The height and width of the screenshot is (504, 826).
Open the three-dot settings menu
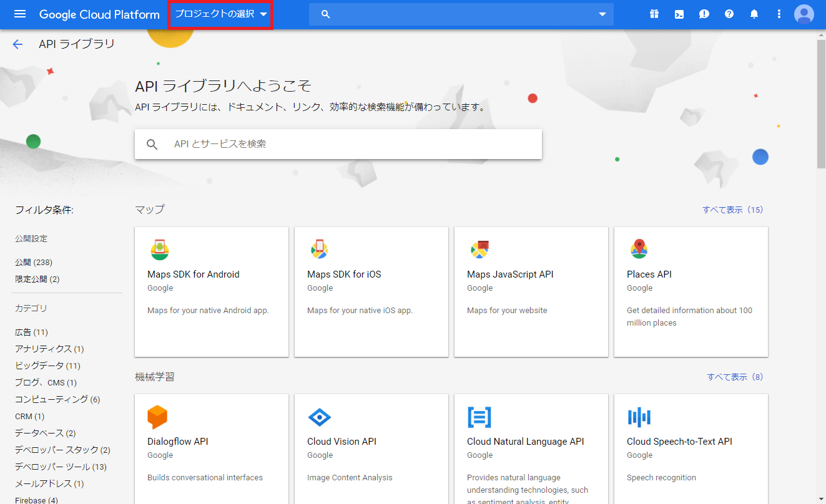pos(779,14)
